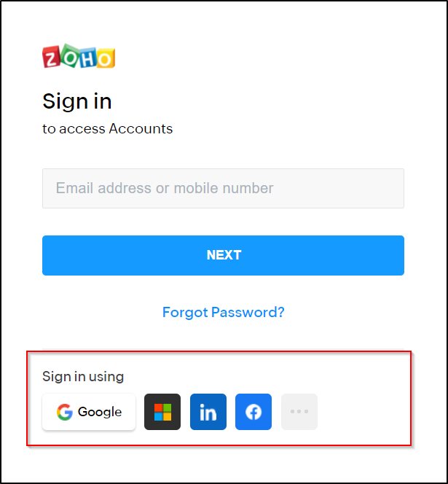Sign in with the Google button

tap(89, 412)
